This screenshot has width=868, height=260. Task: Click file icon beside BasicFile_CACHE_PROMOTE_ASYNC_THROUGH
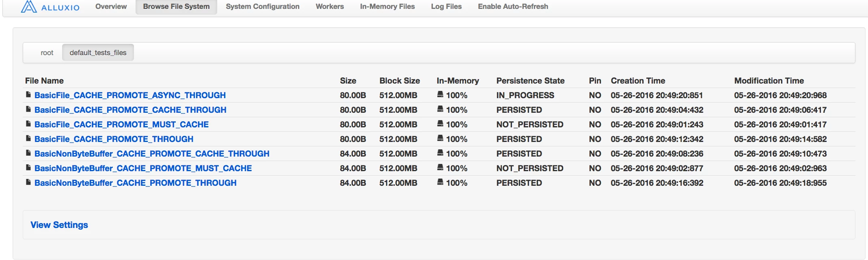point(28,95)
